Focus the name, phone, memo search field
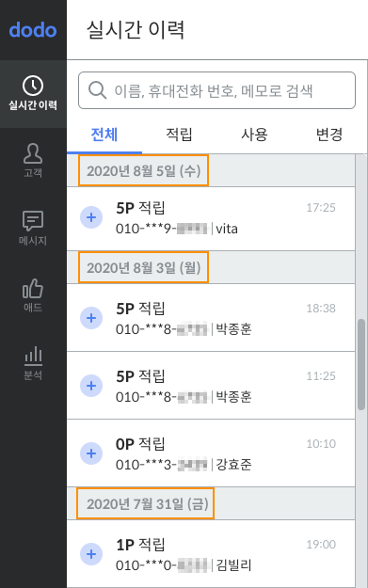The width and height of the screenshot is (368, 588). coord(216,90)
